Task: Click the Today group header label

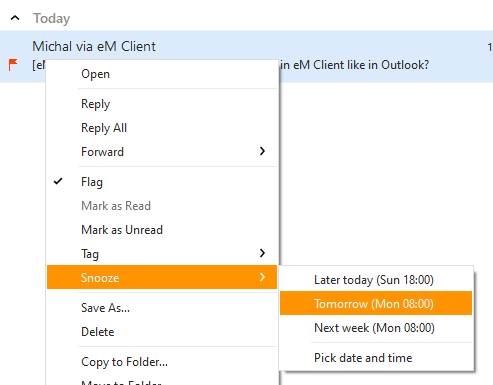Action: 51,18
